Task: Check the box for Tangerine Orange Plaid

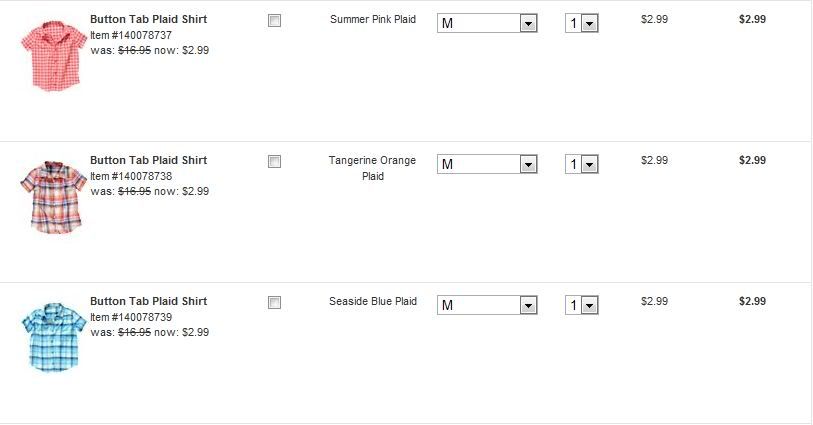Action: 275,161
